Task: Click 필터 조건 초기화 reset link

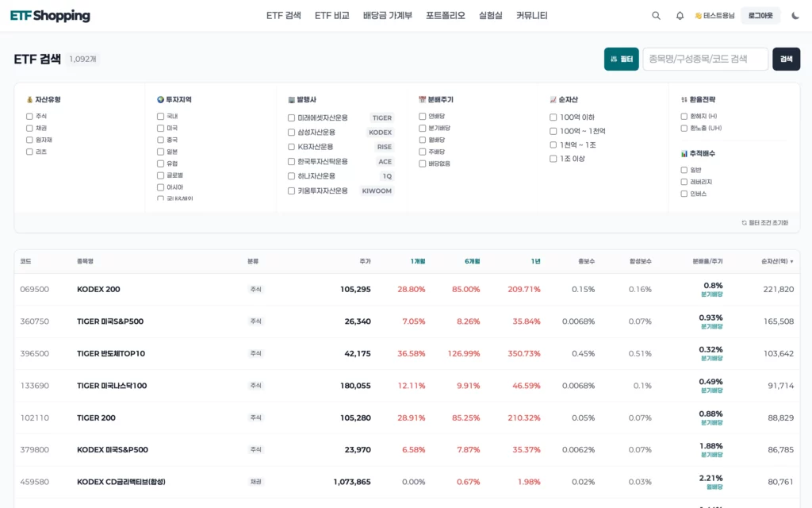Action: pyautogui.click(x=765, y=223)
